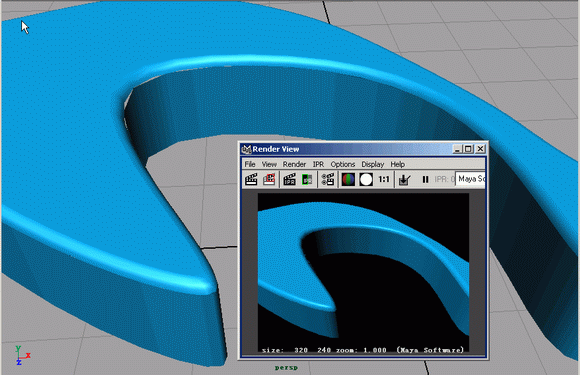Open the Render Settings window icon
Image resolution: width=580 pixels, height=375 pixels.
pos(328,179)
